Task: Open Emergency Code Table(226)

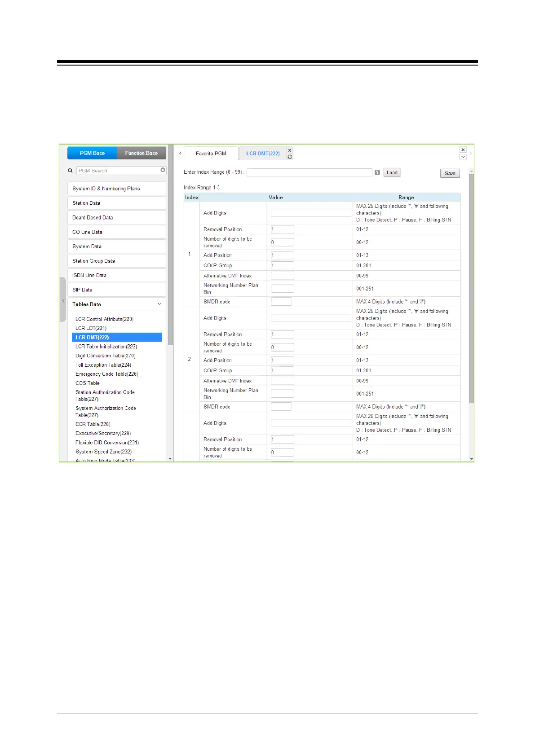Action: [x=106, y=374]
